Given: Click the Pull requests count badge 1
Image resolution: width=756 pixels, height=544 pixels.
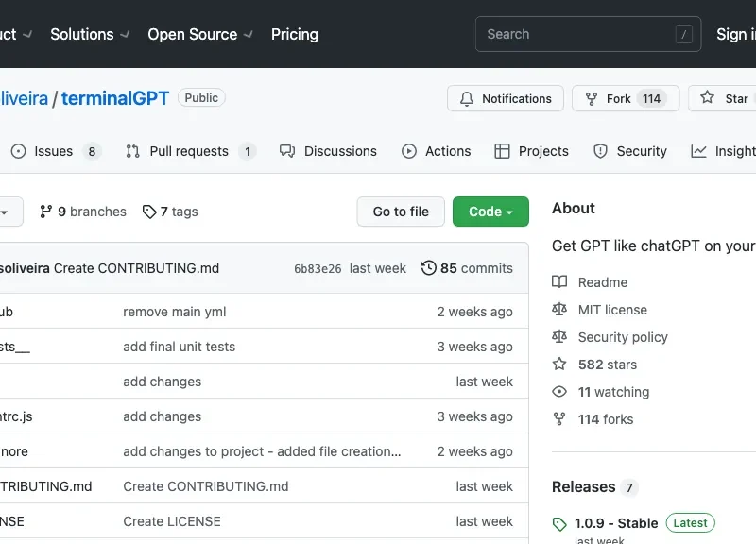Looking at the screenshot, I should pos(248,152).
